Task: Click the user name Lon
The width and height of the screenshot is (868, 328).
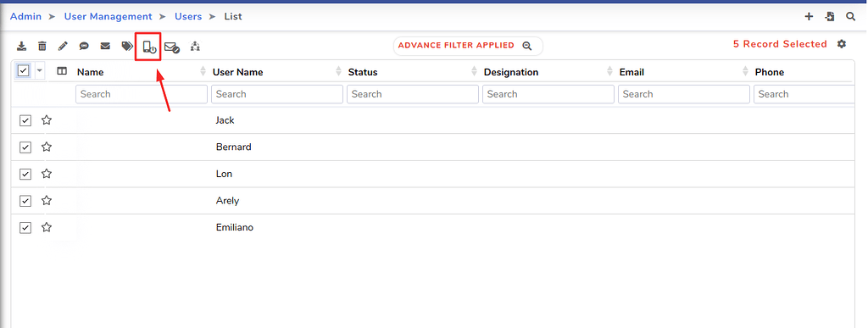Action: point(224,174)
